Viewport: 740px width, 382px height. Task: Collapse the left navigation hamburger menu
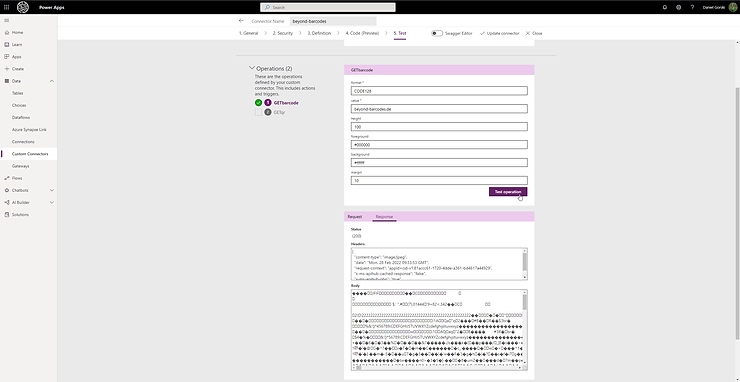click(x=7, y=20)
